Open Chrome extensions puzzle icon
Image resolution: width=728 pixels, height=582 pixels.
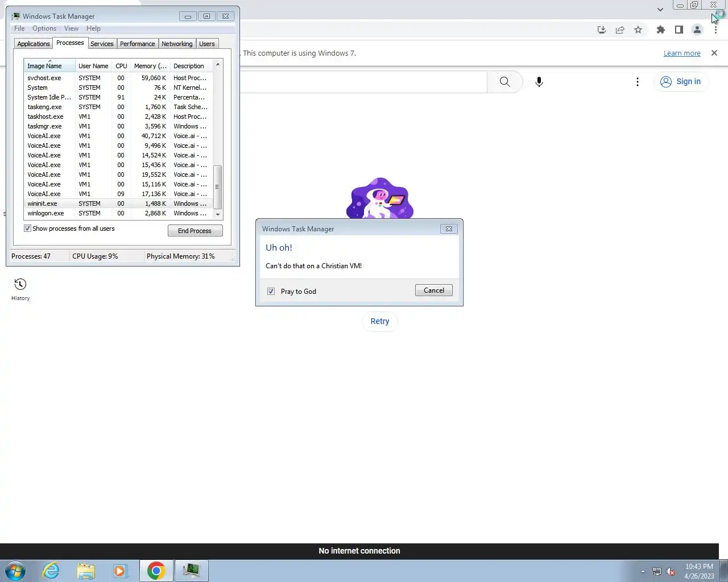pos(660,30)
